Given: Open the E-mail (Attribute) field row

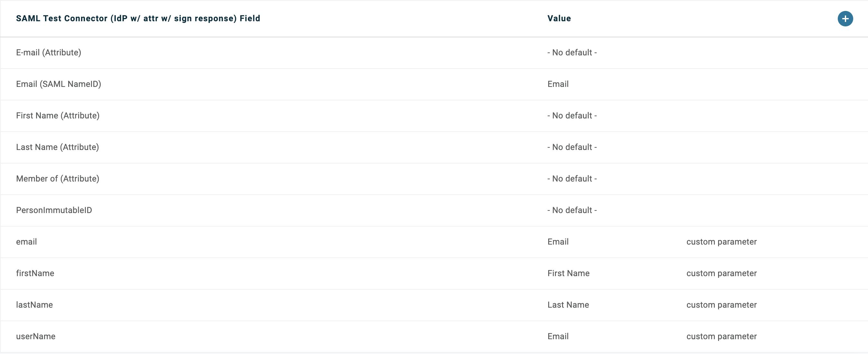Looking at the screenshot, I should coord(49,52).
